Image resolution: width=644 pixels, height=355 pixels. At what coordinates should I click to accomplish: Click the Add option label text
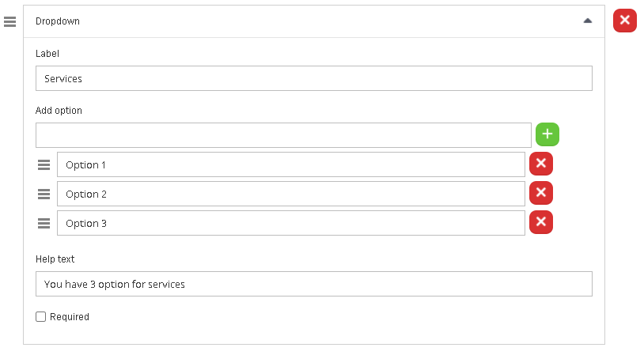click(59, 111)
